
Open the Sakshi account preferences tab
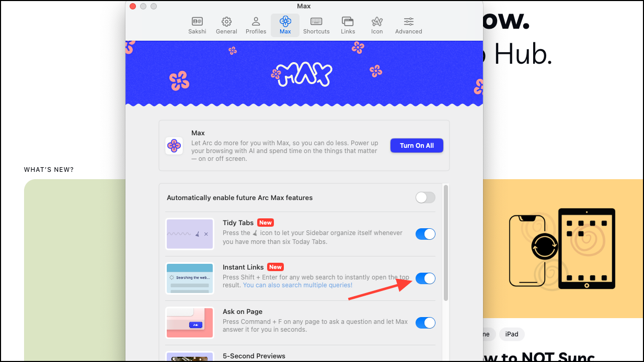click(x=197, y=25)
